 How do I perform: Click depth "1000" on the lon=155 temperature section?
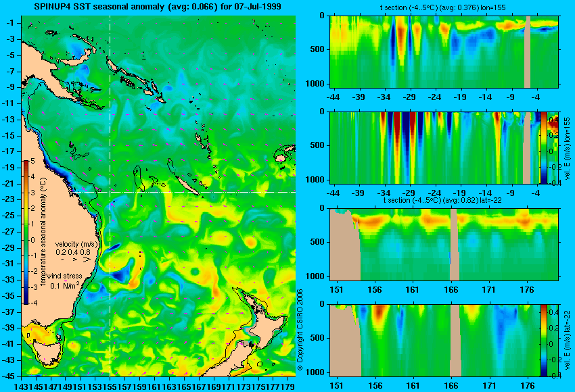point(315,84)
